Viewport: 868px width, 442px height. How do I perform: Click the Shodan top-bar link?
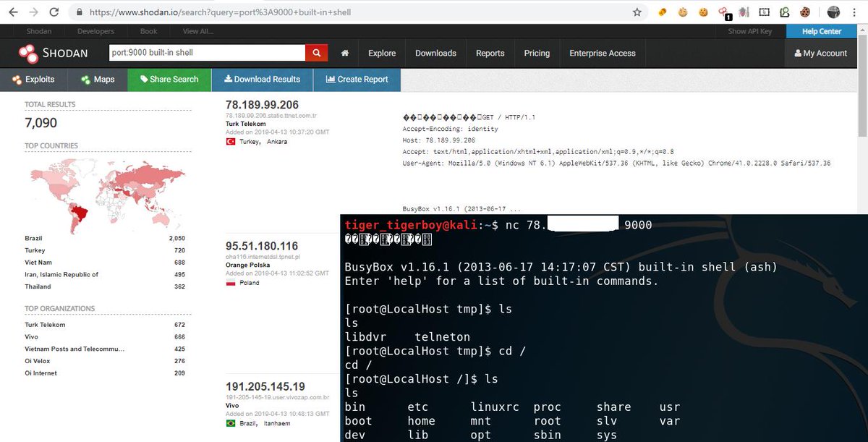coord(39,31)
